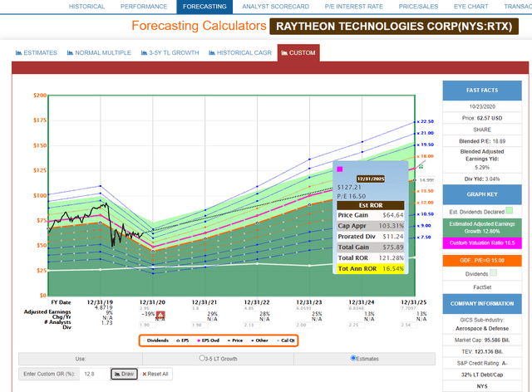Select the Forecasting tab
Screen dimensions: 532x392
click(x=204, y=7)
